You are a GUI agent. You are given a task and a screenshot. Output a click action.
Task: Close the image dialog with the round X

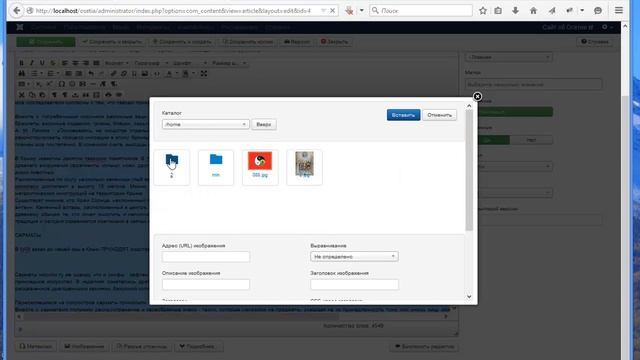tap(477, 97)
